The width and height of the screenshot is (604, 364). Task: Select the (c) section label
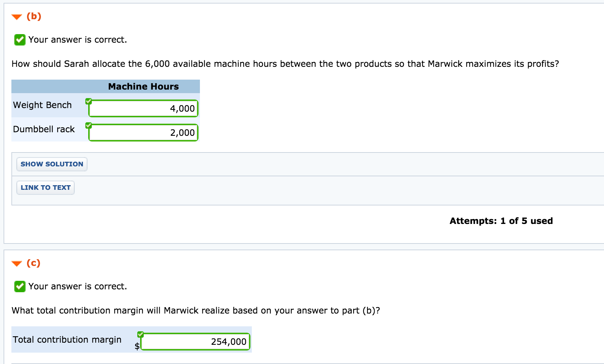point(33,263)
